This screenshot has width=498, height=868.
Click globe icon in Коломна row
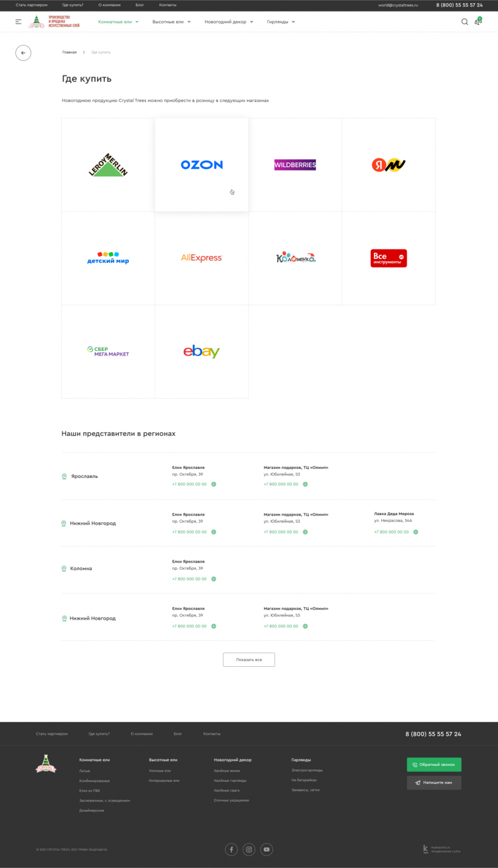(214, 579)
